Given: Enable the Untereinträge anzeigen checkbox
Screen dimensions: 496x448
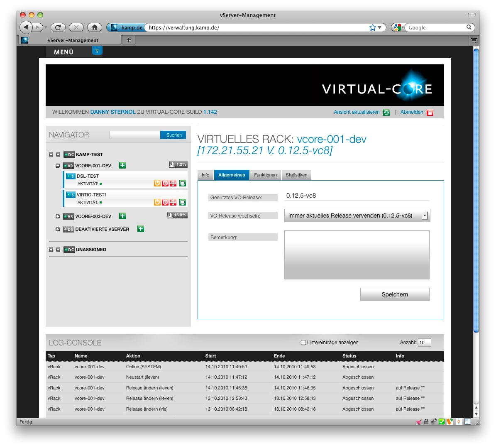Looking at the screenshot, I should 303,342.
